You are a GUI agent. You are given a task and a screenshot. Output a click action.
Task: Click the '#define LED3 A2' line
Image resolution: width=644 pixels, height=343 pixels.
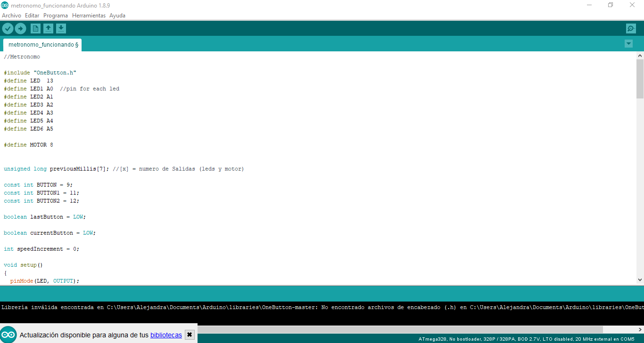click(28, 105)
